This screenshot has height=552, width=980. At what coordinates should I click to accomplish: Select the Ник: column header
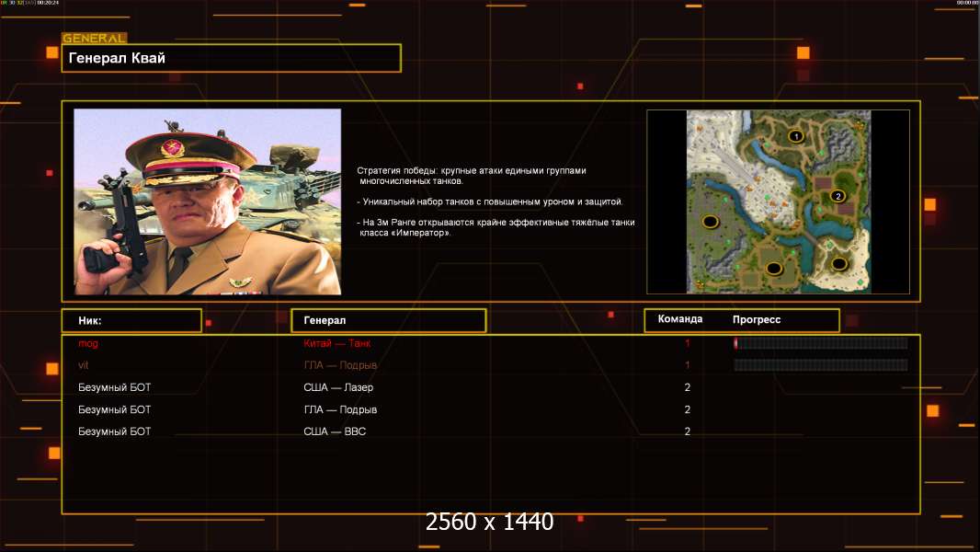pos(131,320)
